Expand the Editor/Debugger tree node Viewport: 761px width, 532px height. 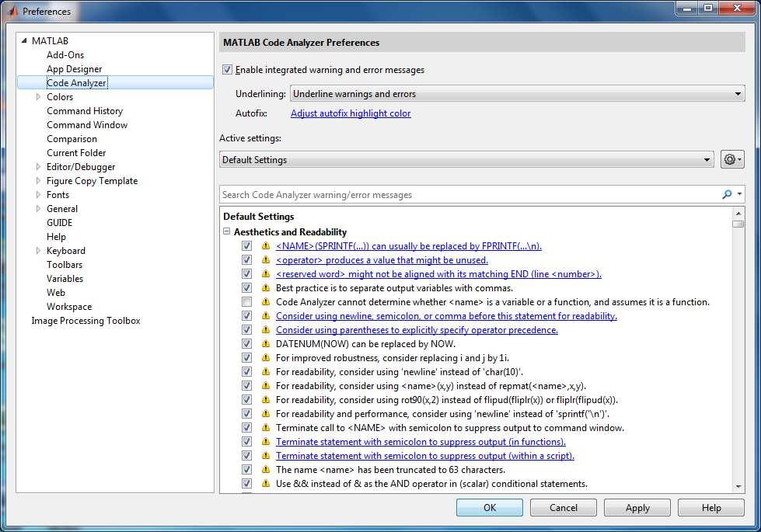pos(38,166)
